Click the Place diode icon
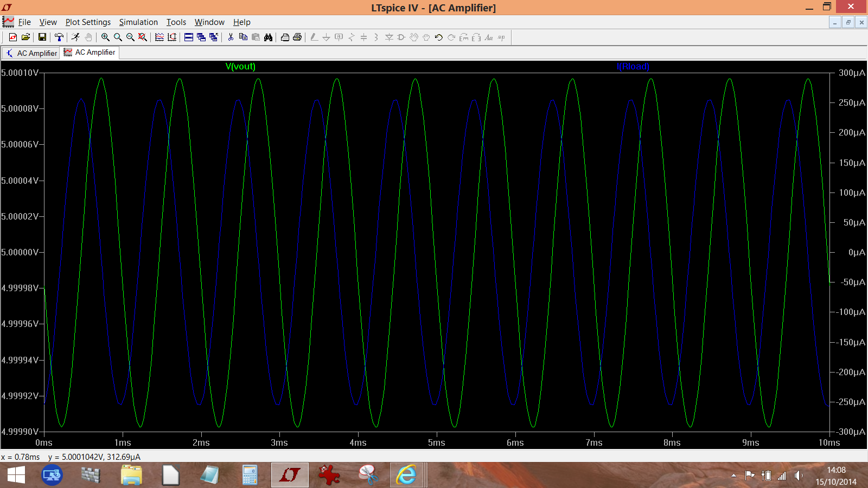Screen dimensions: 868x488 point(389,37)
